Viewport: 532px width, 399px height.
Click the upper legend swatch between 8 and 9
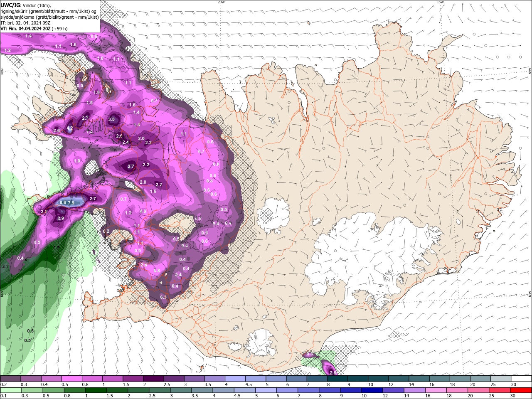point(337,379)
